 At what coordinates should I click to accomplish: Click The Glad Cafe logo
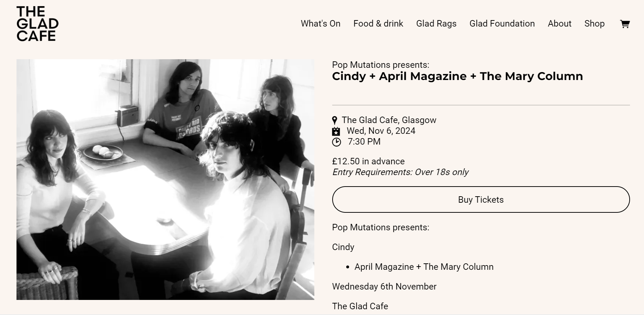click(x=37, y=24)
